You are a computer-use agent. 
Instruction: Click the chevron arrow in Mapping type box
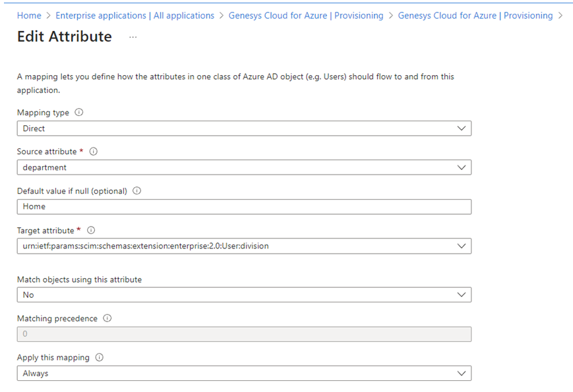point(462,128)
